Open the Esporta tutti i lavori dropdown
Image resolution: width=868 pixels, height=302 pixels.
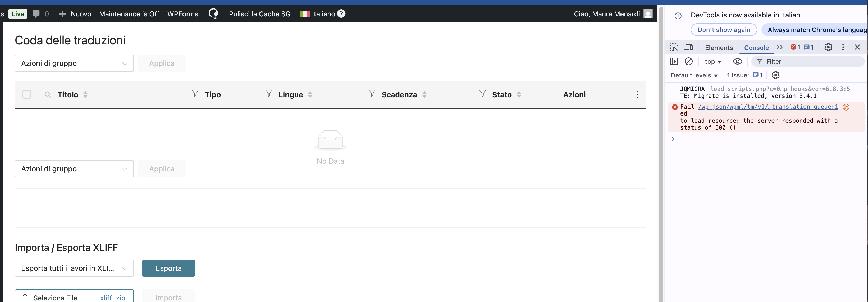tap(74, 268)
